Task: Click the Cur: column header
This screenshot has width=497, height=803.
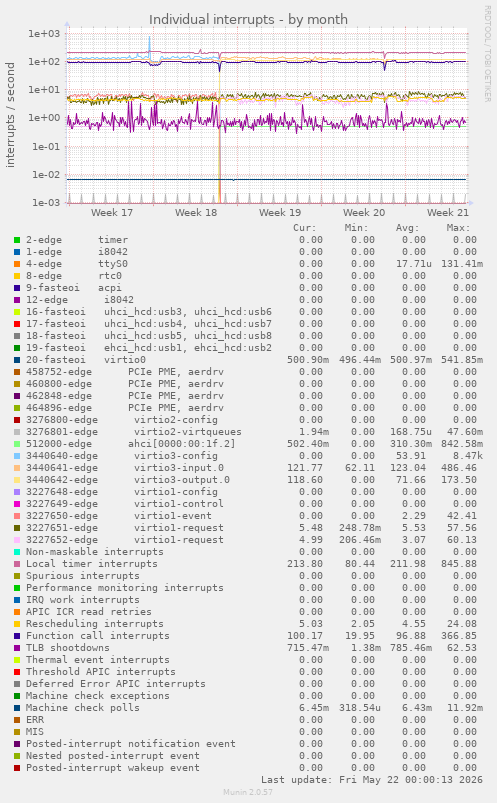Action: [x=305, y=228]
